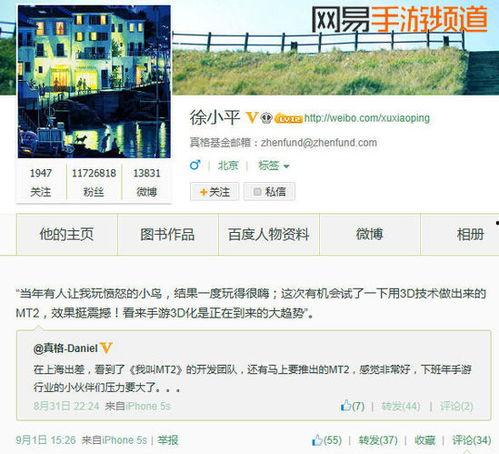Click 转发(37) to repost the main post

(378, 440)
